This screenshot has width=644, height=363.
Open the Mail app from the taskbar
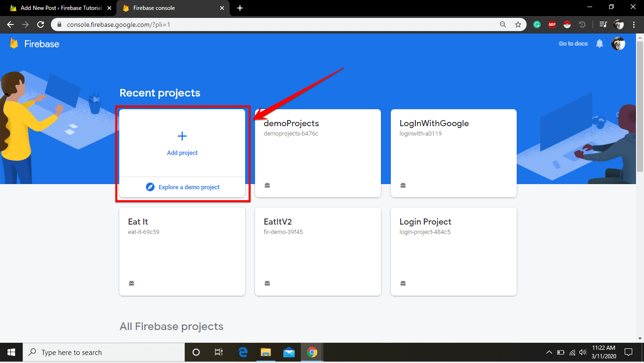click(289, 352)
